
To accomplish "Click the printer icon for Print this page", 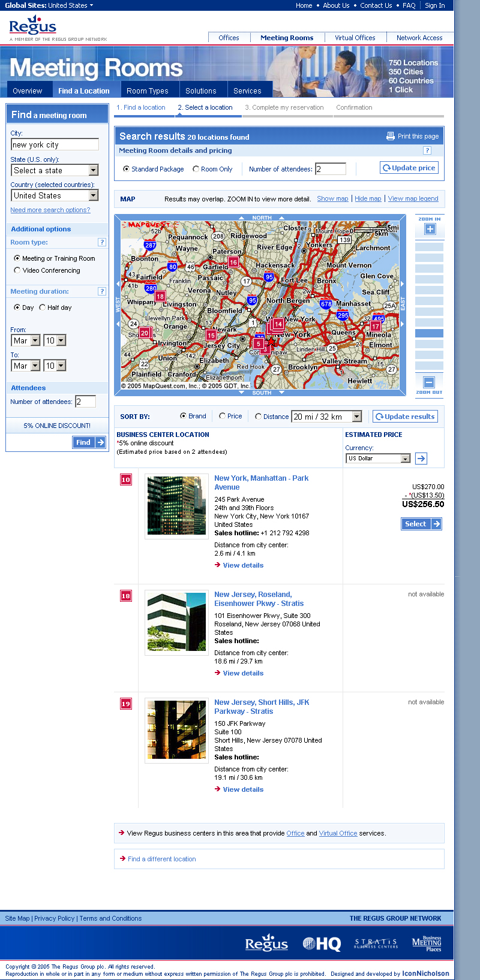I will 391,136.
